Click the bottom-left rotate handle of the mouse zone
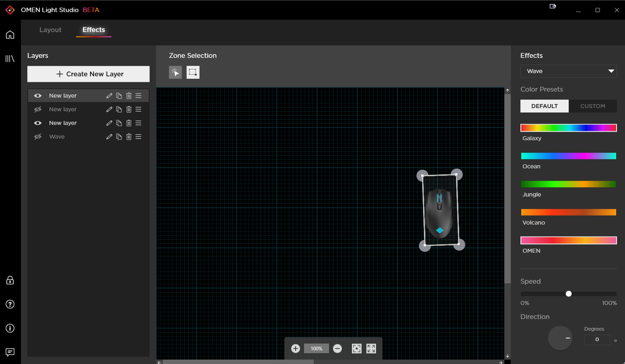Viewport: 625px width, 364px height. coord(425,246)
